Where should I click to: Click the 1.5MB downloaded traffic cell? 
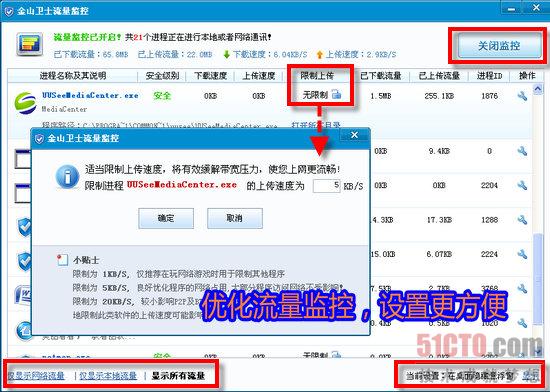(x=381, y=96)
